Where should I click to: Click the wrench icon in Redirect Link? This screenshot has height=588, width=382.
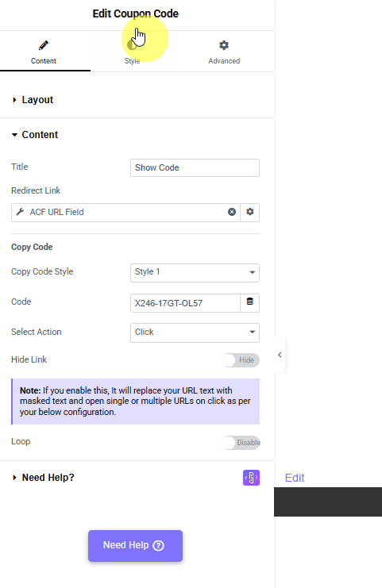coord(21,212)
